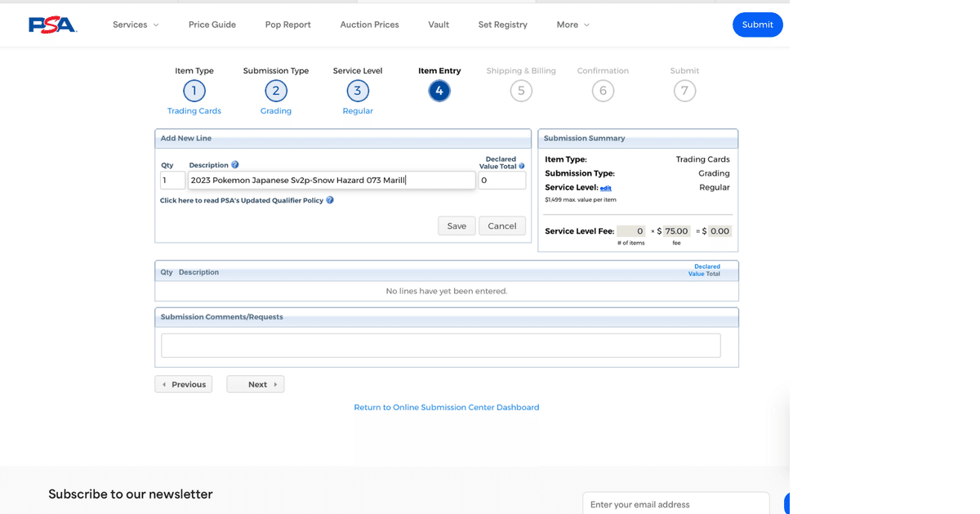
Task: Click step 5 Shipping & Billing circle
Action: point(521,91)
